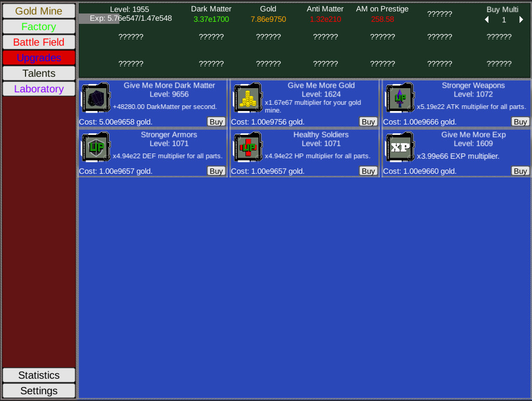Image resolution: width=532 pixels, height=401 pixels.
Task: Open the Settings page
Action: (x=39, y=391)
